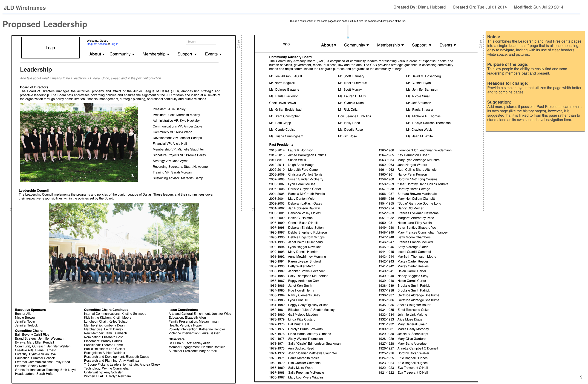Click the Logo box in left wireframe
Viewport: 588px width, 384px height.
tap(50, 48)
